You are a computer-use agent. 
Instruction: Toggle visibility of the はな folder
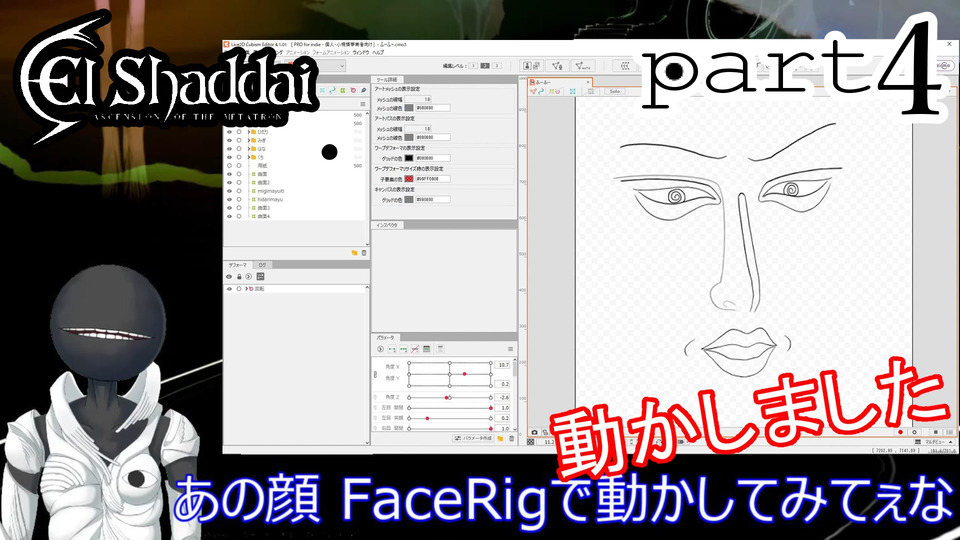click(230, 149)
